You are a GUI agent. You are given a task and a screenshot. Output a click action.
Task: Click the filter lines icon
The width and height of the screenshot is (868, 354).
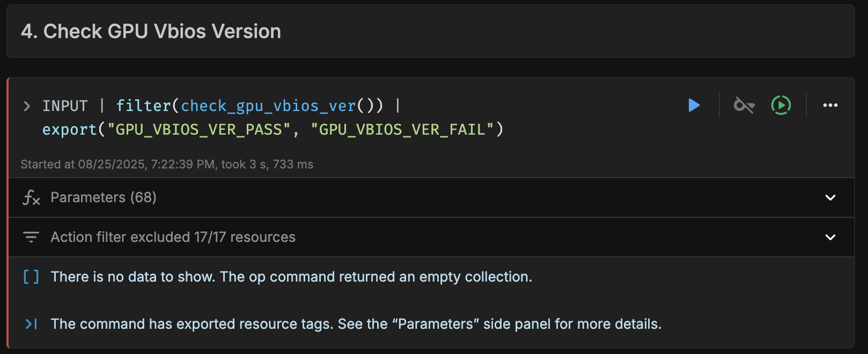point(31,237)
